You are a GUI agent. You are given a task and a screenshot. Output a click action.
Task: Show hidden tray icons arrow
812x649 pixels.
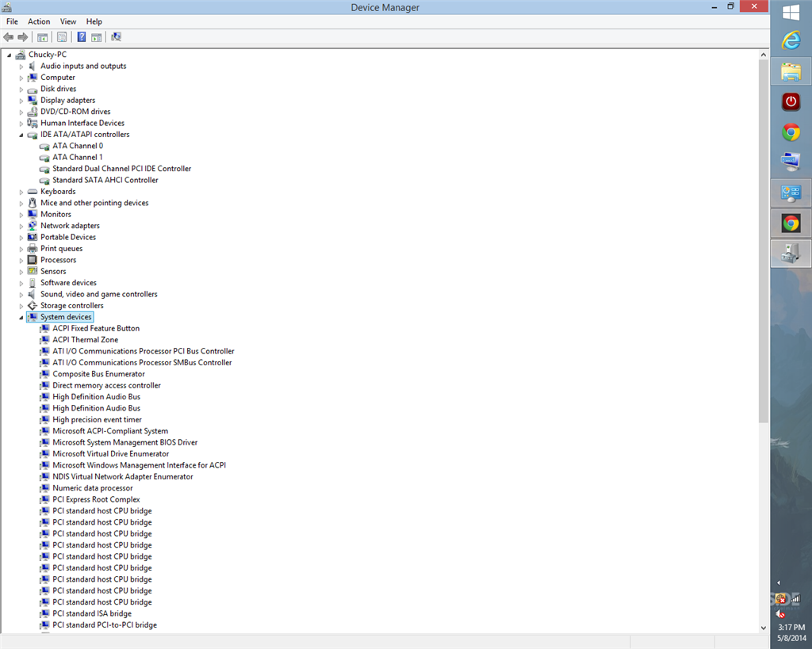pos(779,582)
